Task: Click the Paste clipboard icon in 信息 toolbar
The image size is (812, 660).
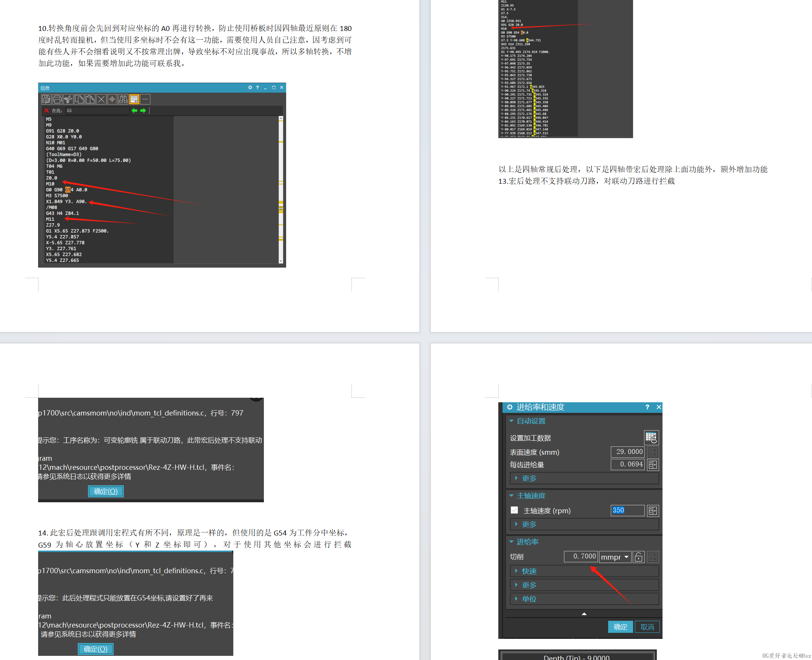Action: tap(90, 99)
